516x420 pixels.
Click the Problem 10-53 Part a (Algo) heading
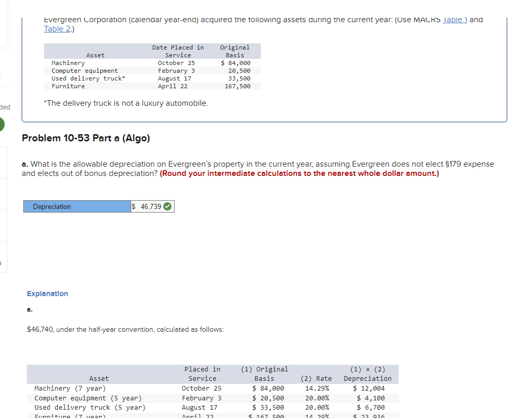(x=86, y=138)
